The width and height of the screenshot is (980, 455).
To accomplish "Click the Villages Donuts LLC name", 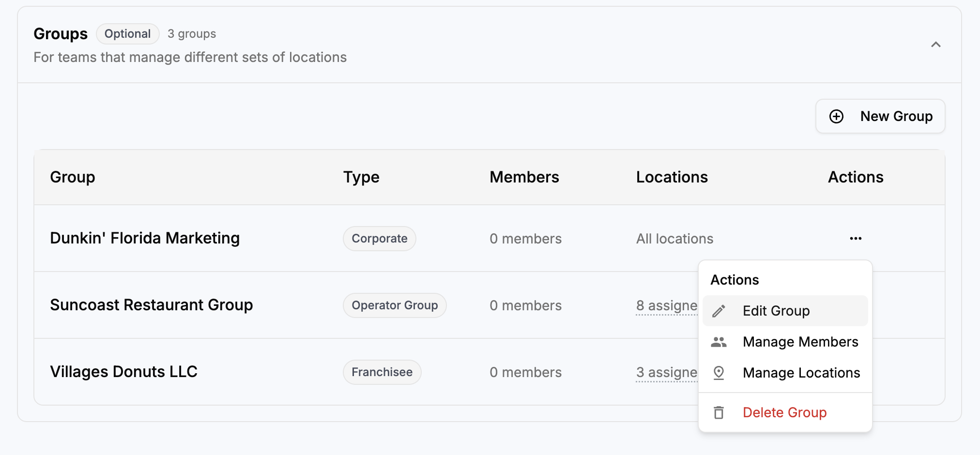I will pos(124,372).
